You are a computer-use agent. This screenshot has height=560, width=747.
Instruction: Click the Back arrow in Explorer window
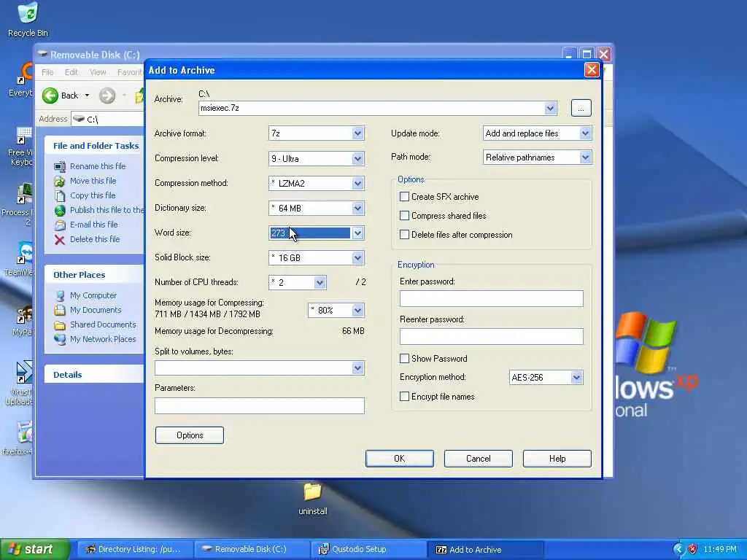click(x=50, y=96)
